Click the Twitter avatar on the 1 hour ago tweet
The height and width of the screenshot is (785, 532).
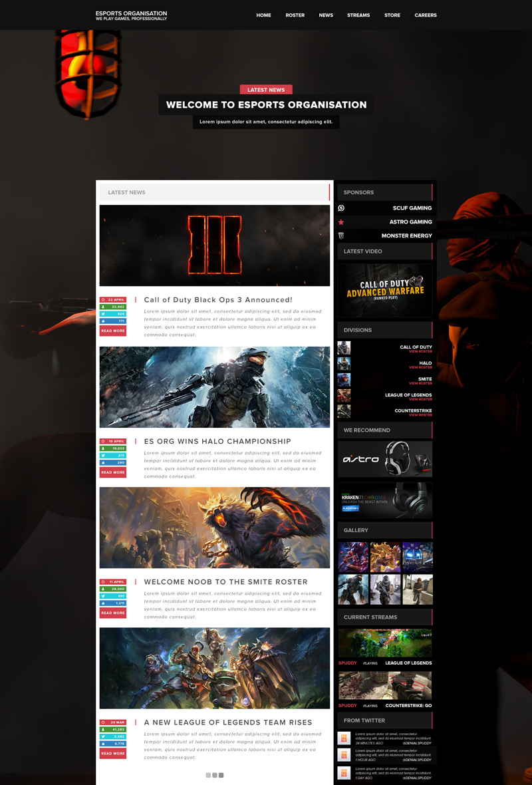(x=344, y=756)
